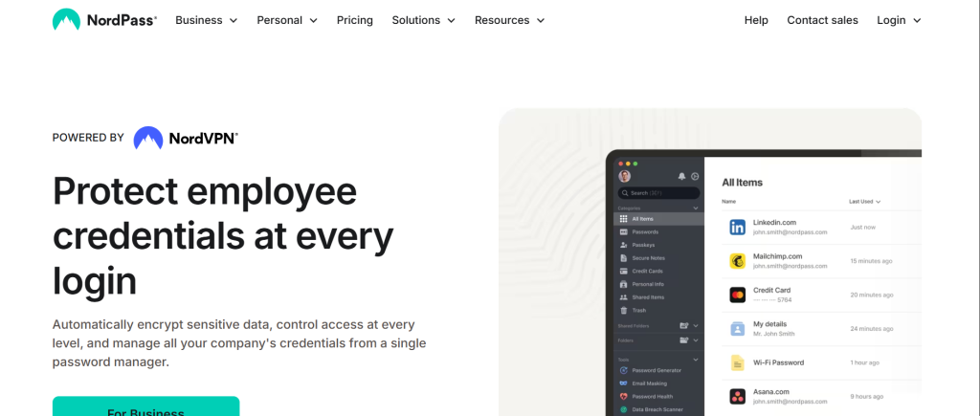This screenshot has width=980, height=416.
Task: Click the NordPass logo in the header
Action: tap(104, 20)
